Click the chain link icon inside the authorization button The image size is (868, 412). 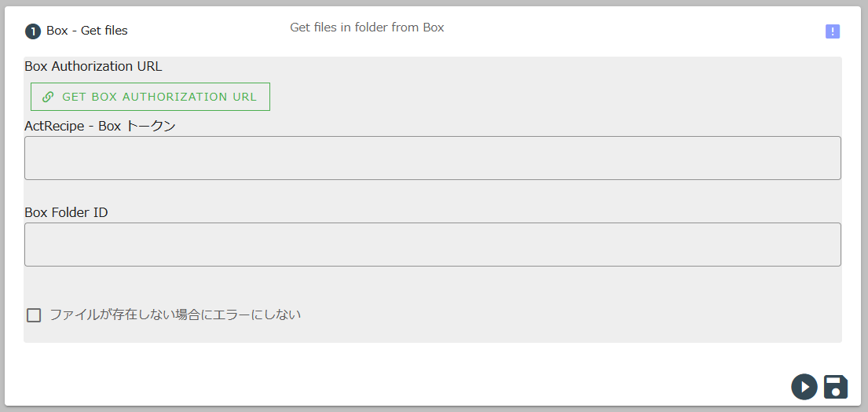pos(48,97)
